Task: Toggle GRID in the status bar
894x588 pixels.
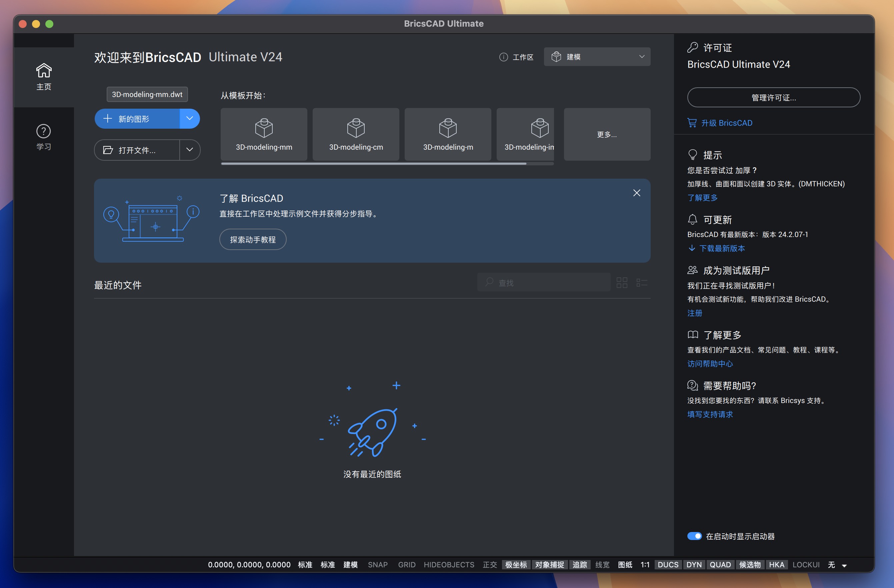Action: coord(406,564)
